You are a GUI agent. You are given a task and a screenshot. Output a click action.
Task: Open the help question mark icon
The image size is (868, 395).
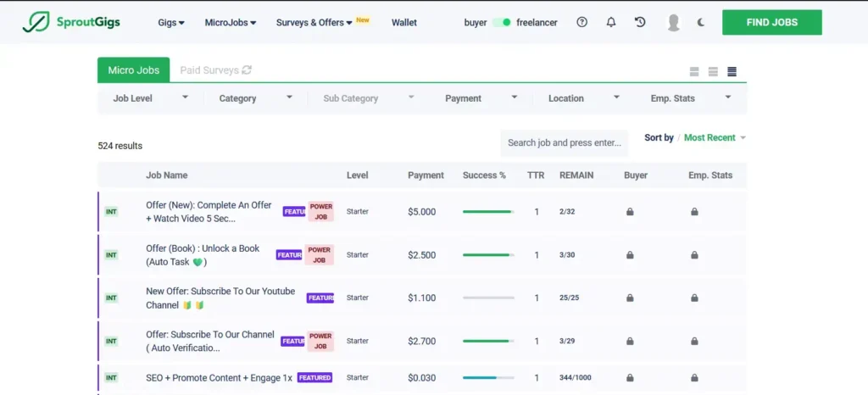581,23
